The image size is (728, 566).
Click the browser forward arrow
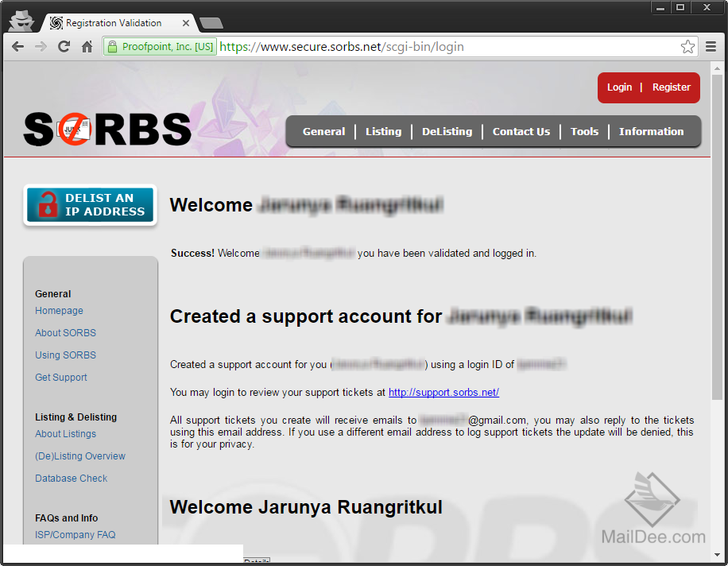pyautogui.click(x=41, y=46)
